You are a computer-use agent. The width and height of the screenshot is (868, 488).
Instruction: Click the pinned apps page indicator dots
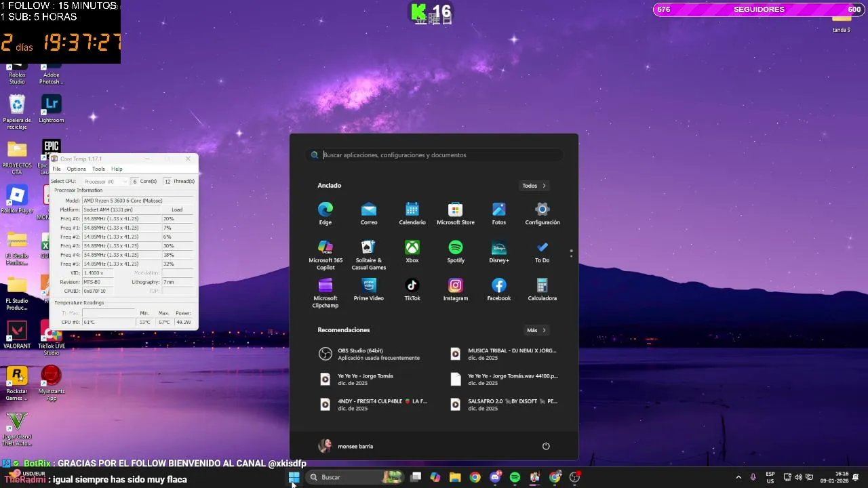pyautogui.click(x=571, y=253)
